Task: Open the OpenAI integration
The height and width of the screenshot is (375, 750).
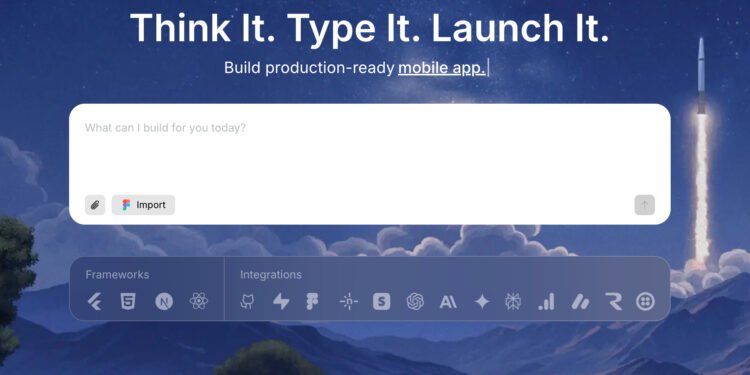Action: click(415, 301)
